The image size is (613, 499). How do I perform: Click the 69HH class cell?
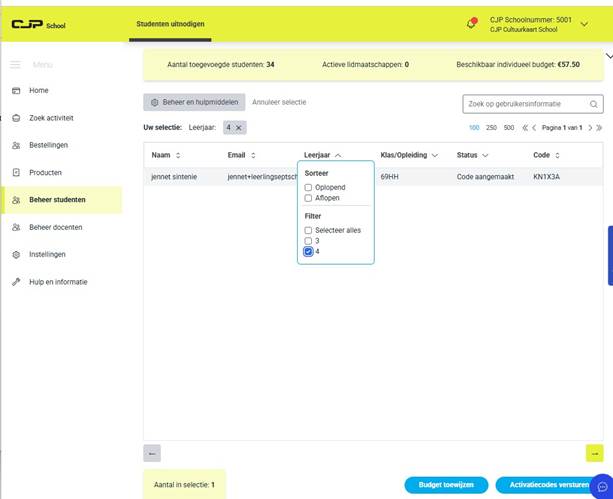pyautogui.click(x=389, y=177)
